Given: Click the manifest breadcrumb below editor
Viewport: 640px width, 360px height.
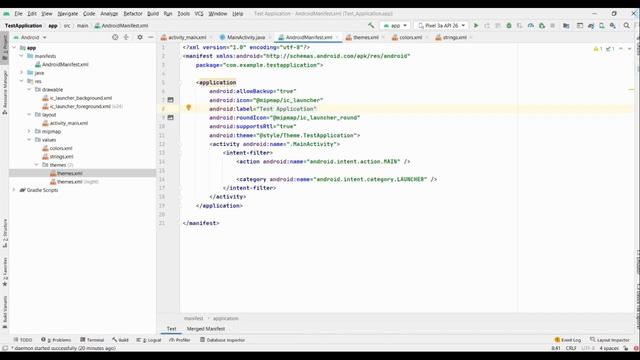Looking at the screenshot, I should click(193, 318).
